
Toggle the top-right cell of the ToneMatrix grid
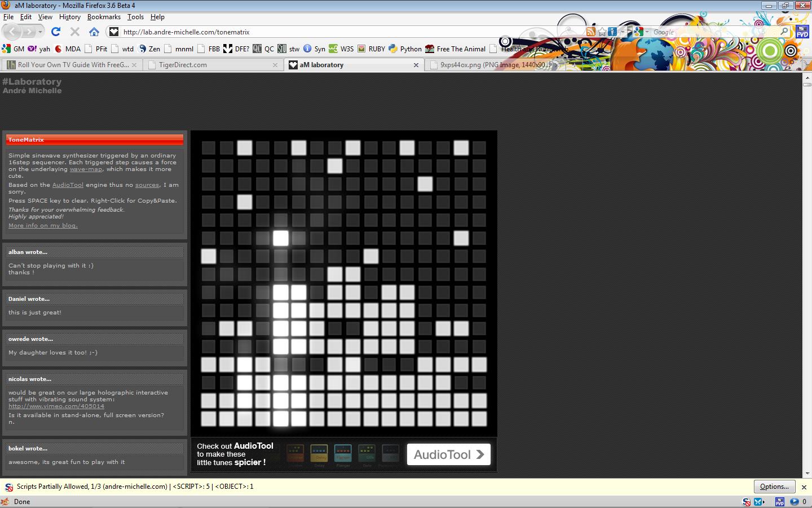479,148
